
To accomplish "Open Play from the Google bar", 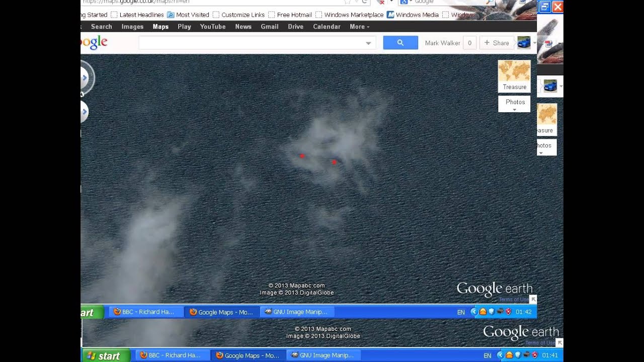I will pos(184,27).
